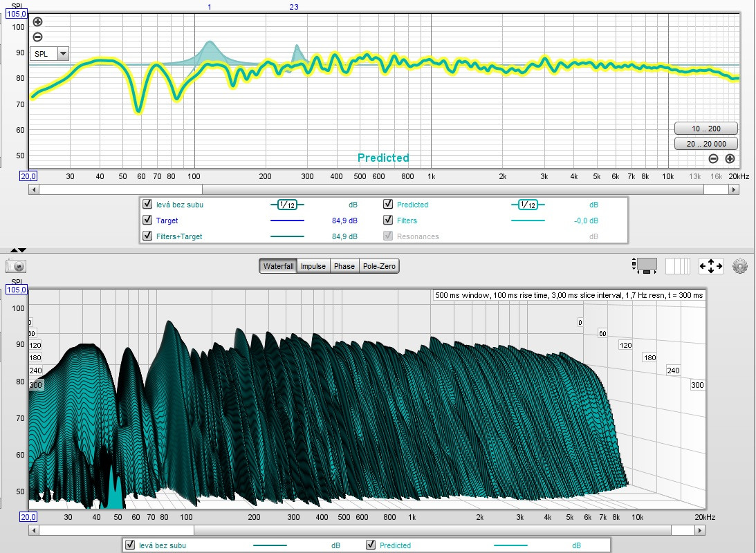This screenshot has height=553, width=756.
Task: Click the 20 .. 20 000 frequency range button
Action: point(706,144)
